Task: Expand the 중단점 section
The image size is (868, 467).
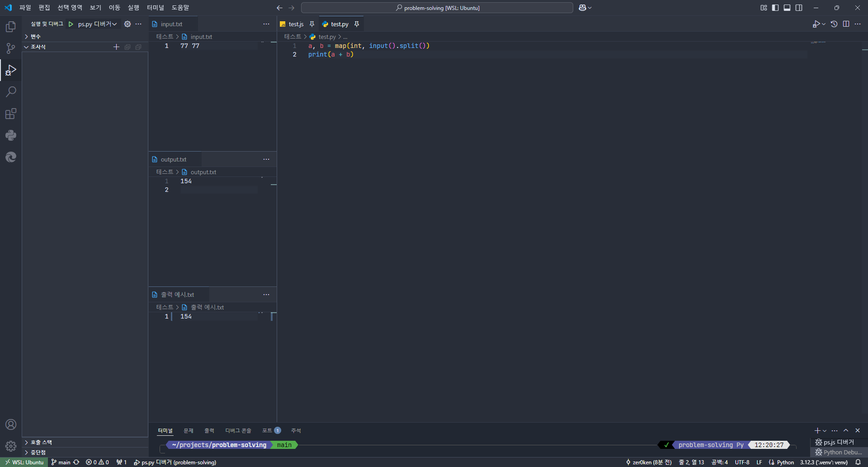Action: coord(85,452)
